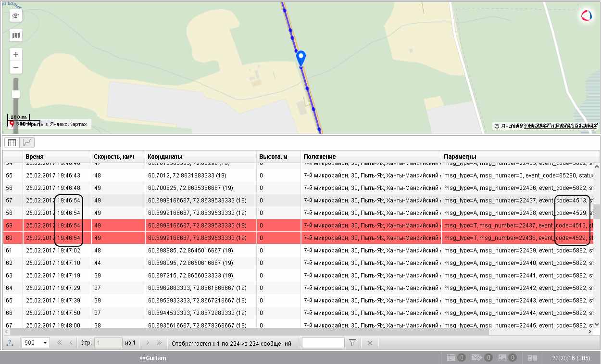
Task: Zoom in the map with plus button
Action: click(16, 54)
